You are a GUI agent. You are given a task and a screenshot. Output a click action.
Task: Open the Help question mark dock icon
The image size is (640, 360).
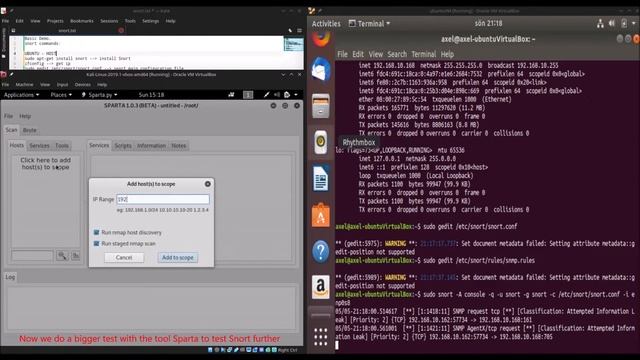[x=321, y=251]
